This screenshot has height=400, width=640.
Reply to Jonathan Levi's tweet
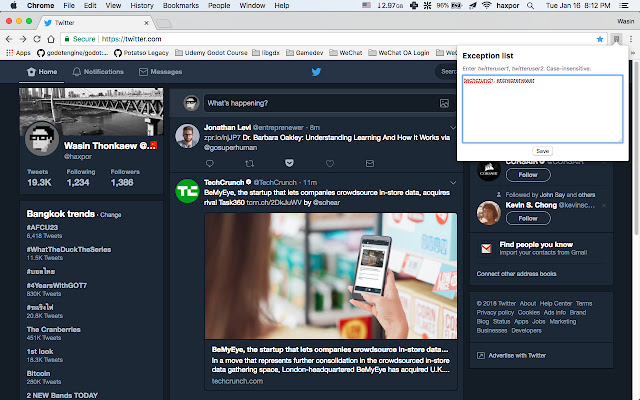pos(210,163)
